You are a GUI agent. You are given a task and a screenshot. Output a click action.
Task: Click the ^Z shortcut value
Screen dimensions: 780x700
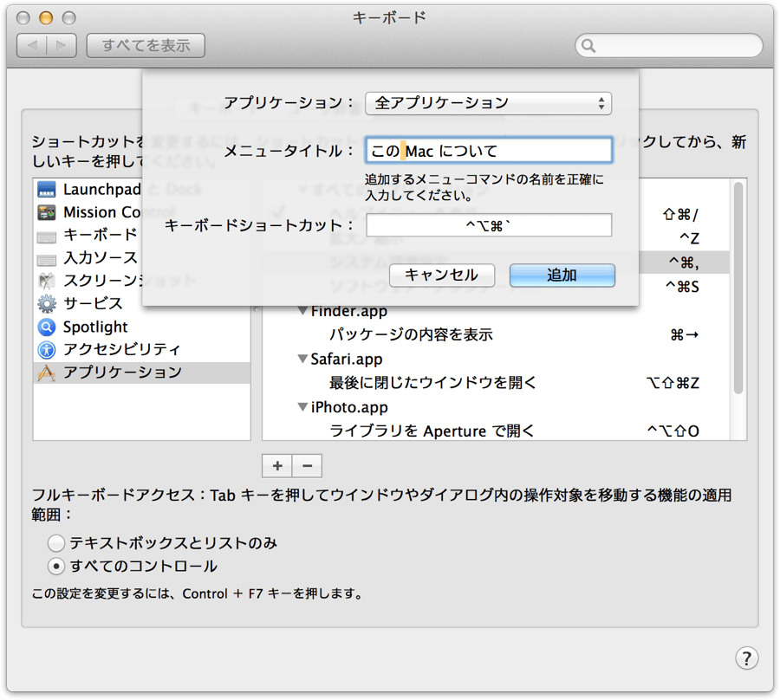690,238
